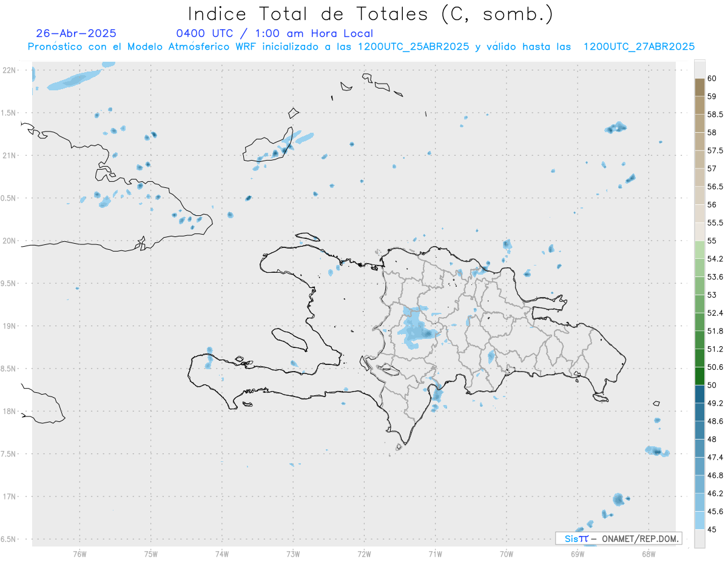Click the longitude label "75W"
Screen dimensions: 728x562
coord(151,554)
